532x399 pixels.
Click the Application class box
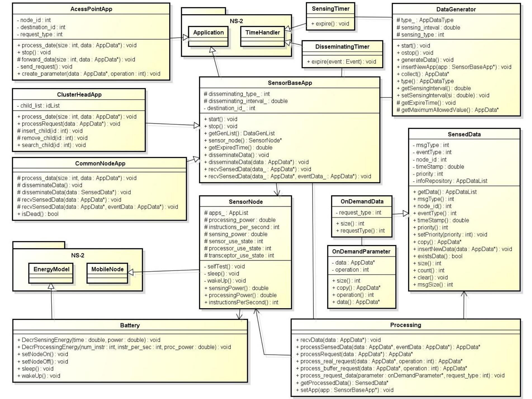[208, 36]
